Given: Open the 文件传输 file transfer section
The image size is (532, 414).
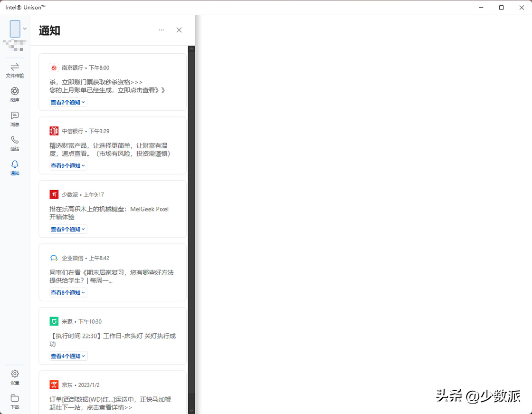Looking at the screenshot, I should [x=15, y=70].
